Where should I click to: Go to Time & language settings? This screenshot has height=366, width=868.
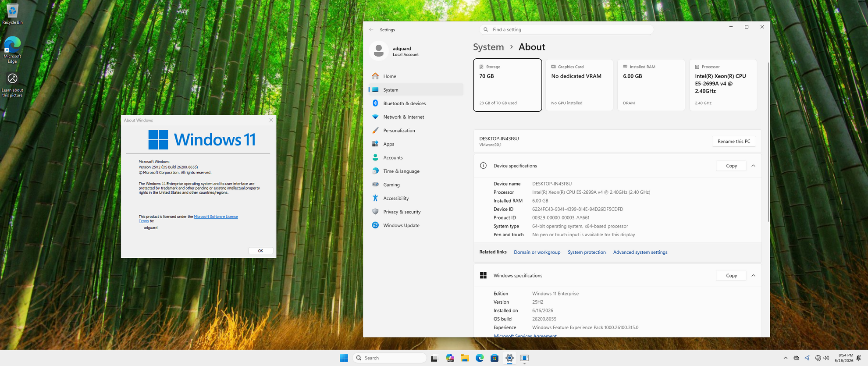[416, 171]
